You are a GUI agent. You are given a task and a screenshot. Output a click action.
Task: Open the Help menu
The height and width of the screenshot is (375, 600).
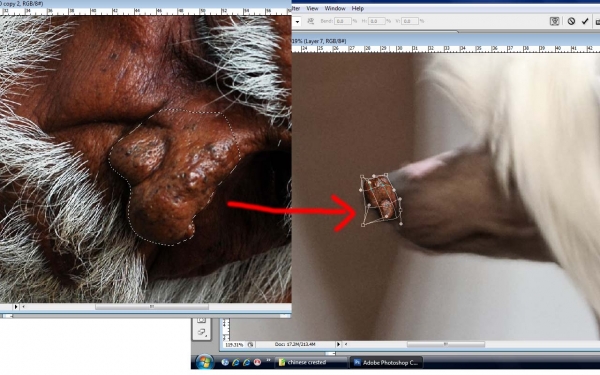pos(357,8)
